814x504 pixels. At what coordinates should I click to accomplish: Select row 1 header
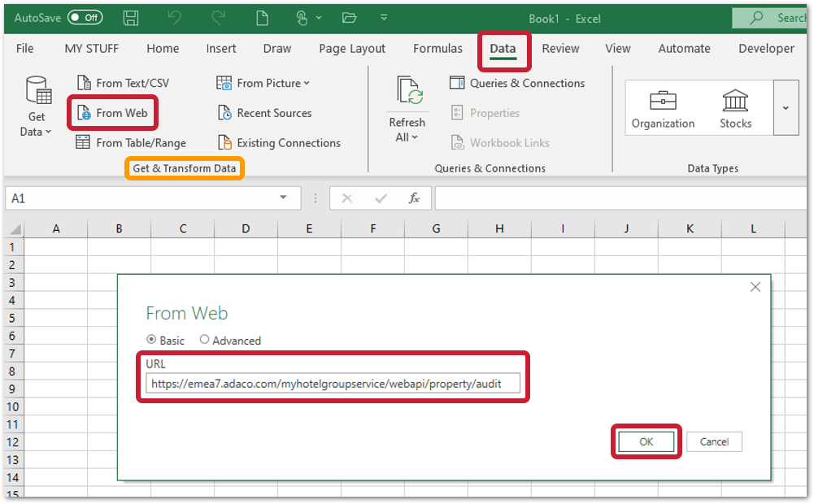pyautogui.click(x=14, y=247)
